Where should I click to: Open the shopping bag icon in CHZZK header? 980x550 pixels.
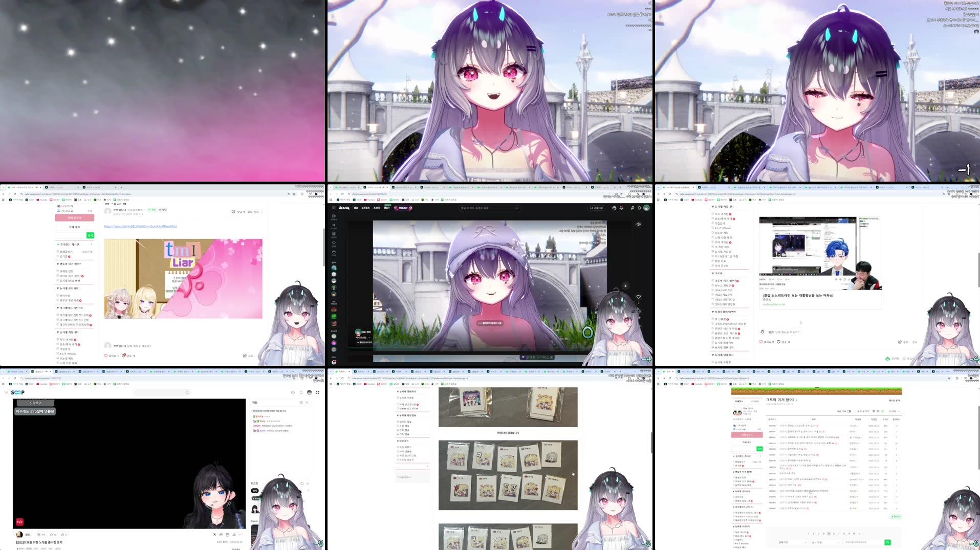tap(614, 208)
